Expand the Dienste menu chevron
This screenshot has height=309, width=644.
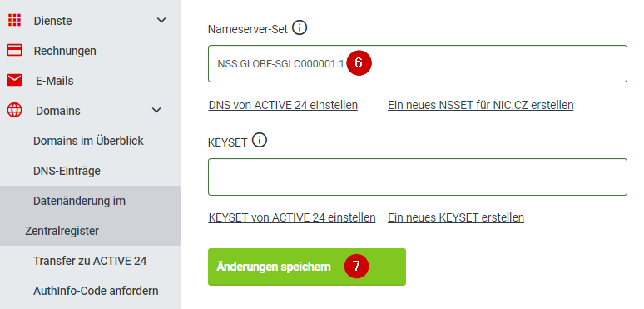pos(161,20)
